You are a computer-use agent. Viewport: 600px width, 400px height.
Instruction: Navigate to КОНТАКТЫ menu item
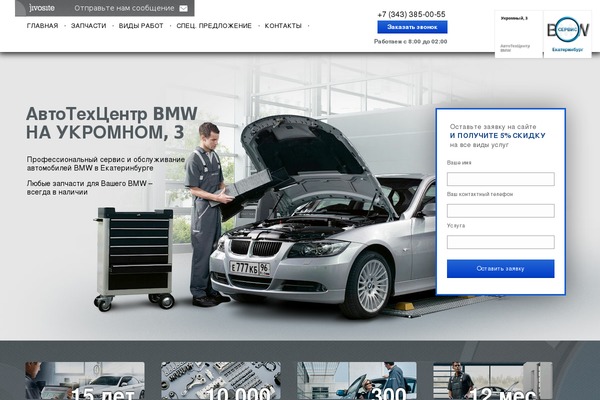coord(283,26)
